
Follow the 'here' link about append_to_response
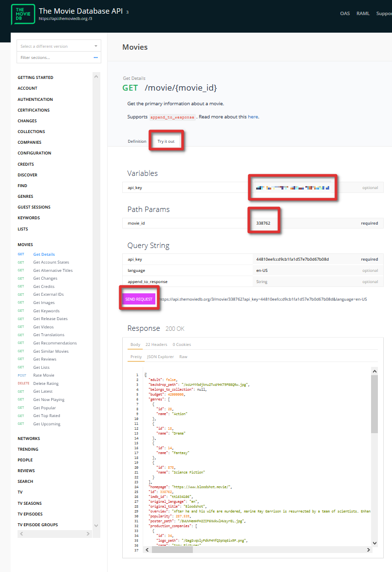point(253,117)
